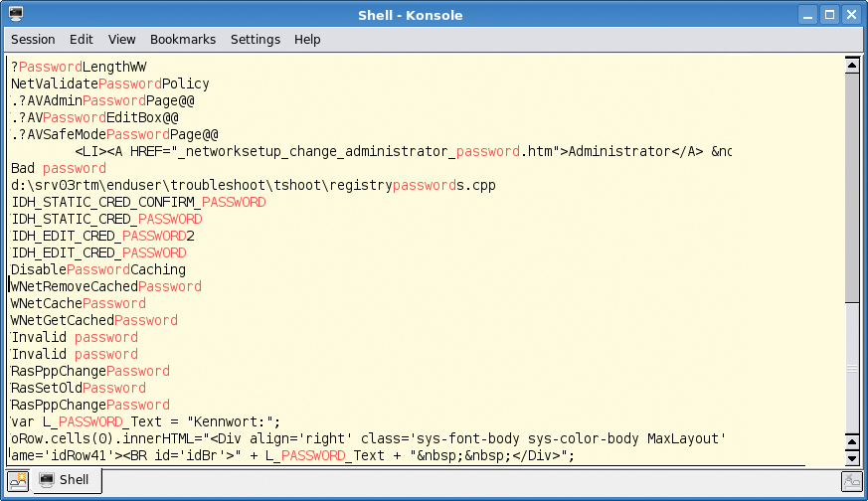Open the Edit menu
868x501 pixels.
click(81, 40)
